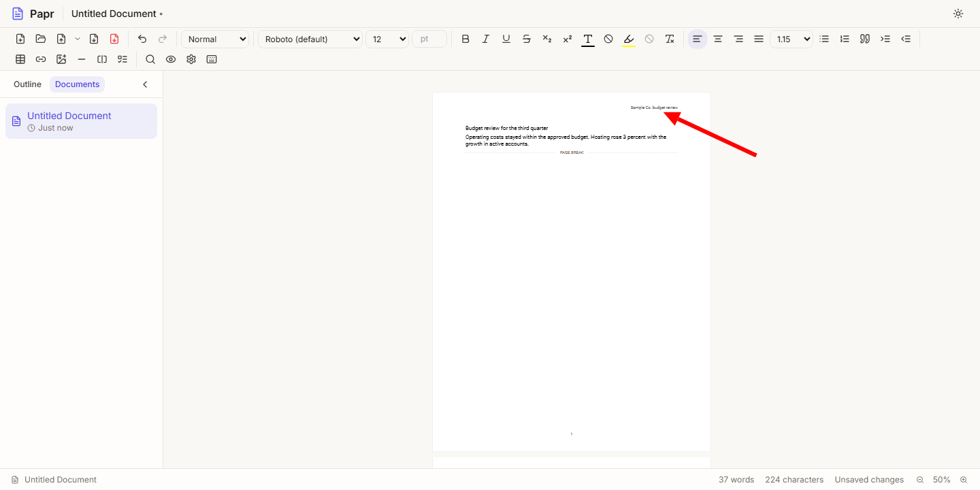Increase the indent
Image resolution: width=980 pixels, height=490 pixels.
tap(885, 39)
